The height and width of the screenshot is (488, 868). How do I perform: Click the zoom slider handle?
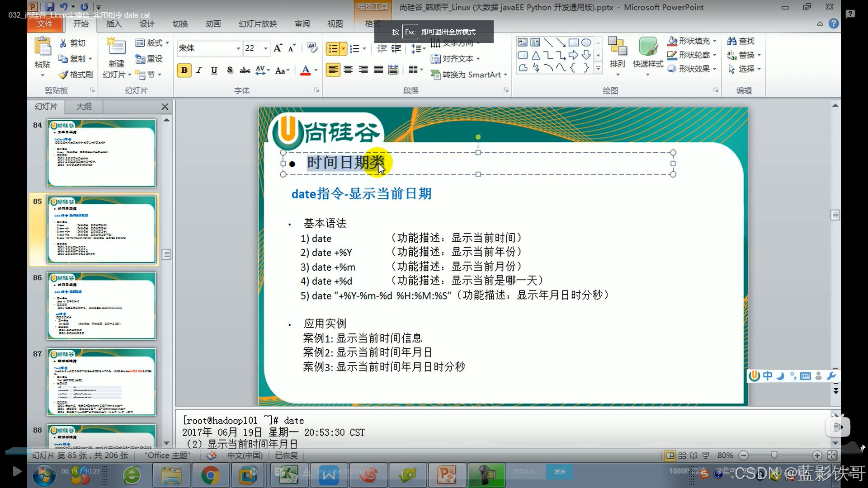tap(774, 455)
